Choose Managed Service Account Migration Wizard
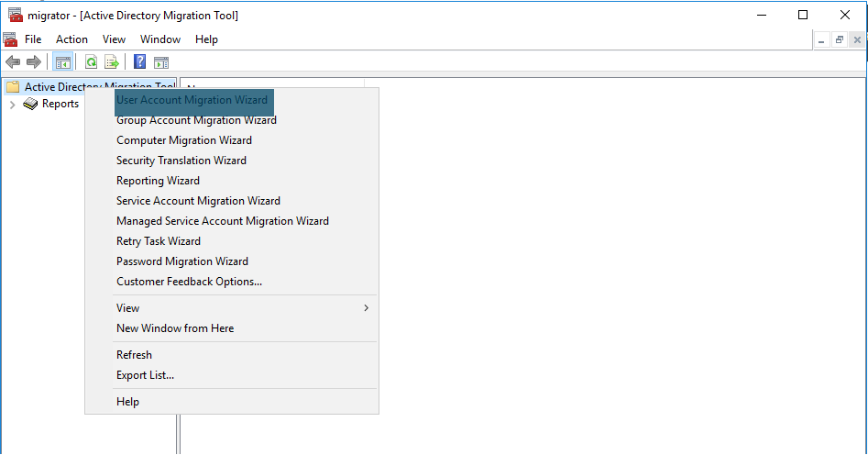This screenshot has width=868, height=455. (x=223, y=220)
